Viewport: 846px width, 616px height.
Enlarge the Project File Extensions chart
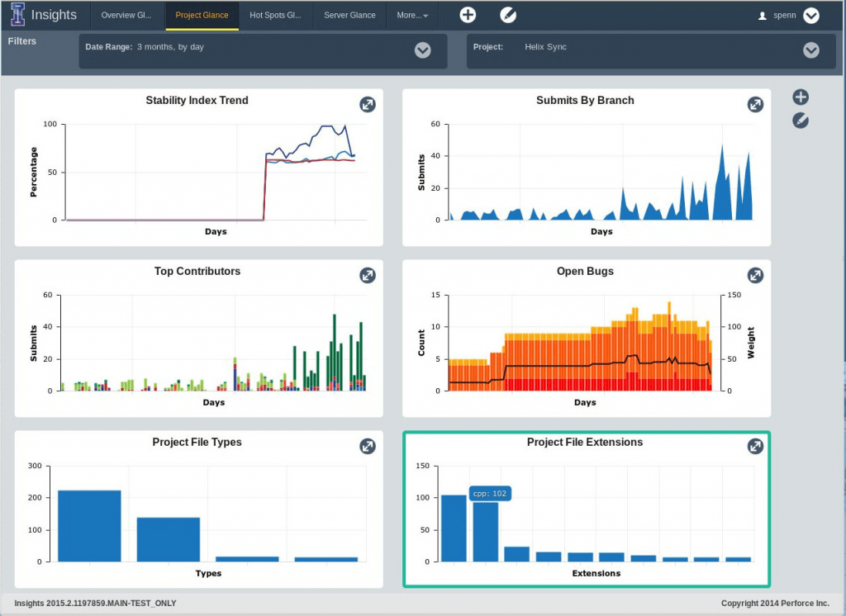(755, 446)
